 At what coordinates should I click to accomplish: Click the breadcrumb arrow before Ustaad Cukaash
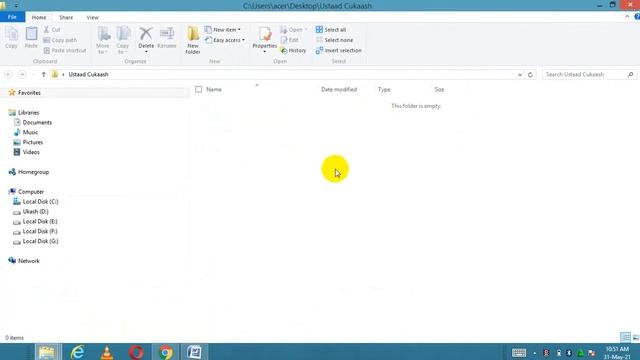pyautogui.click(x=63, y=75)
